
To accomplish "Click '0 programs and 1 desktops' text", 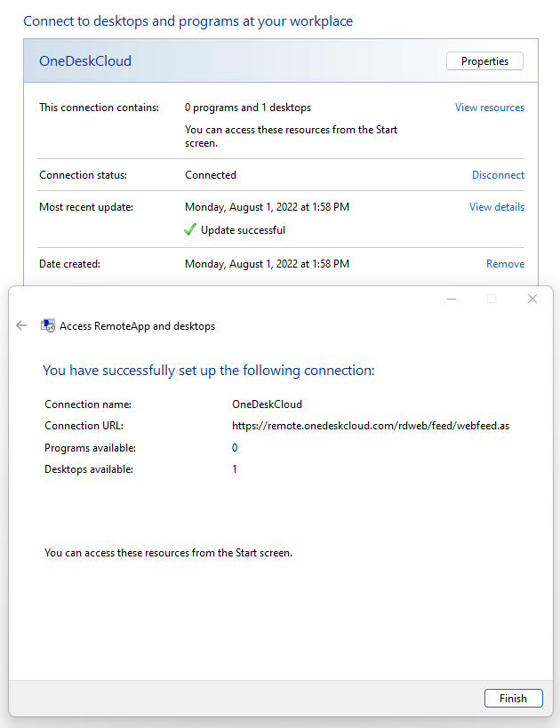I will 248,108.
